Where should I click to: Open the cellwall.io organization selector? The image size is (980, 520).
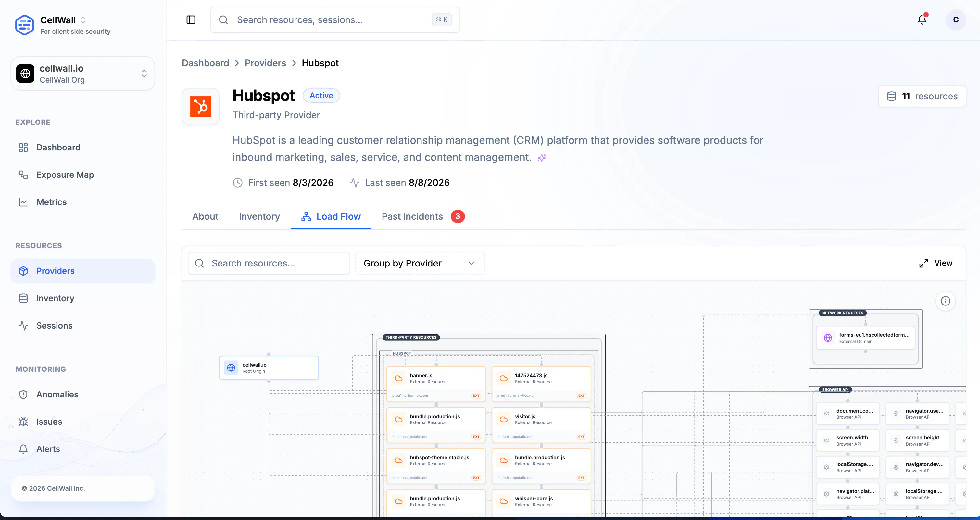point(83,73)
